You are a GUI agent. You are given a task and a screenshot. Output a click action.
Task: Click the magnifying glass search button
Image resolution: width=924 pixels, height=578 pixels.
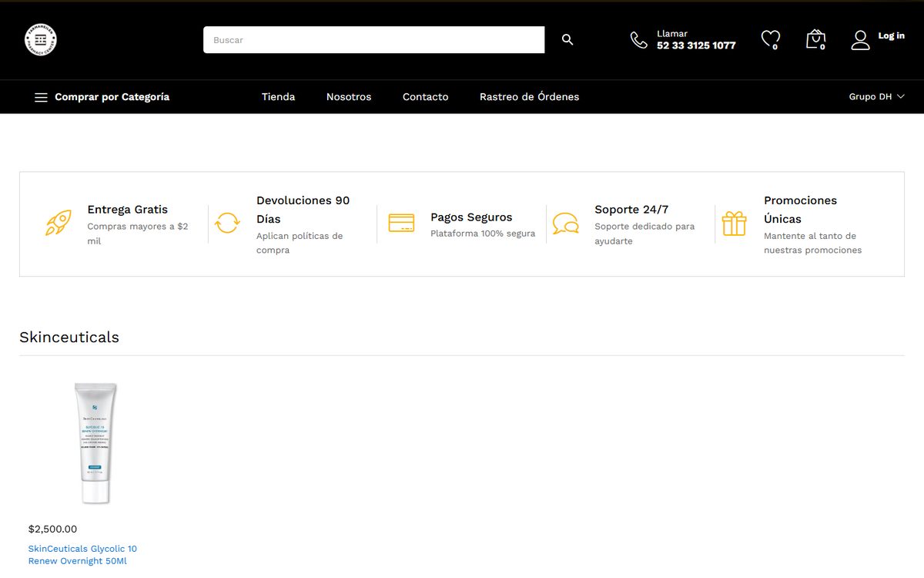coord(567,40)
